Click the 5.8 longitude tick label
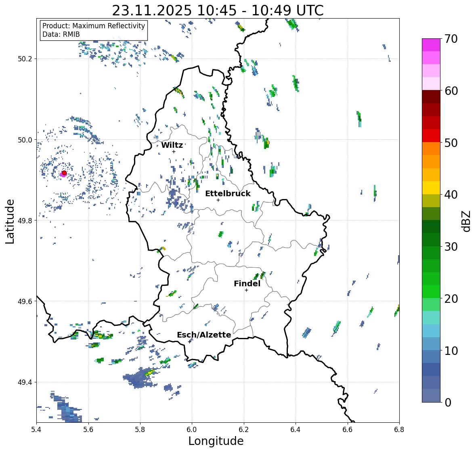 pos(140,430)
